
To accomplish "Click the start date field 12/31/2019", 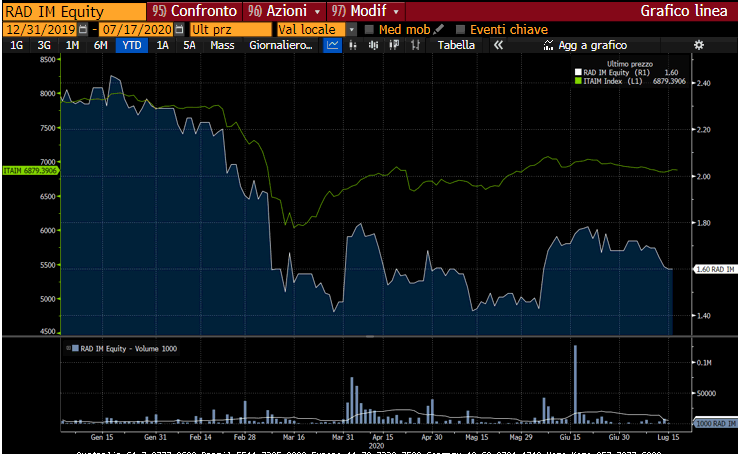I will [x=41, y=30].
